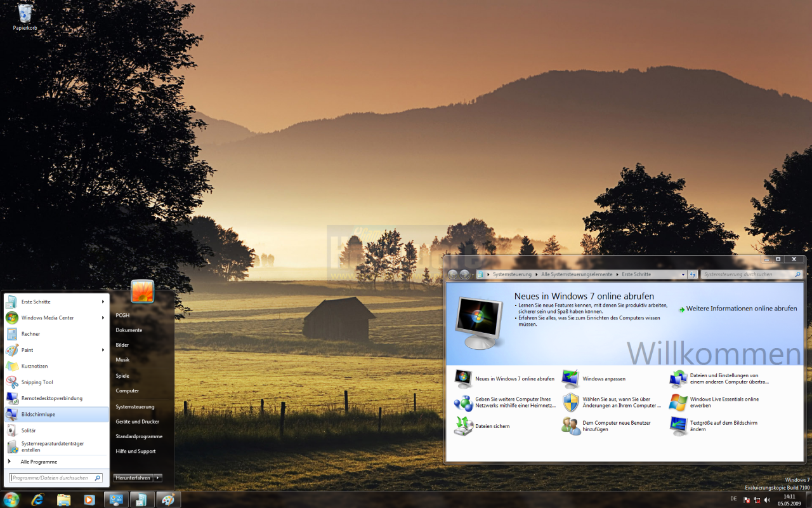This screenshot has width=812, height=508.
Task: Open Kurznotizen sticky notes icon
Action: pyautogui.click(x=12, y=366)
